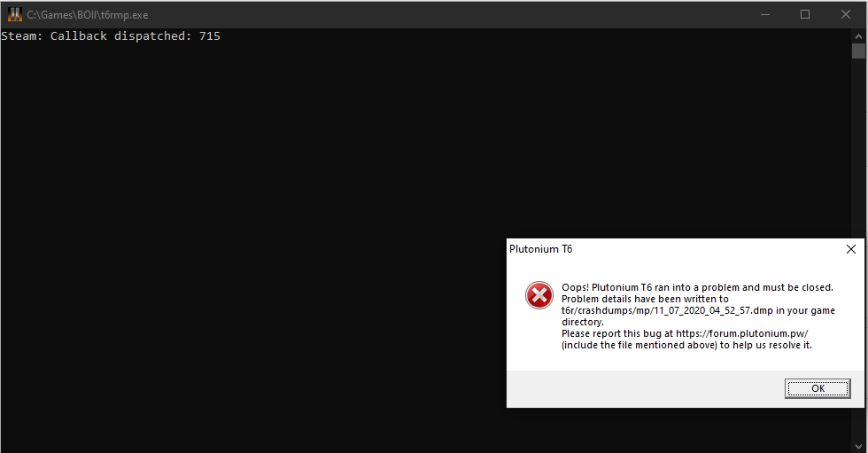Click the red error icon in dialog
This screenshot has width=868, height=453.
click(x=539, y=294)
